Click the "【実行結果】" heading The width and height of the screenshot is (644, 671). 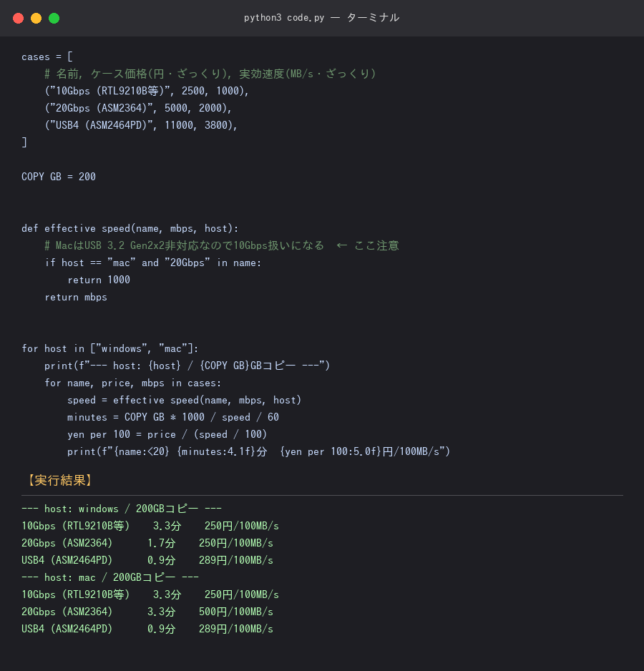(60, 480)
